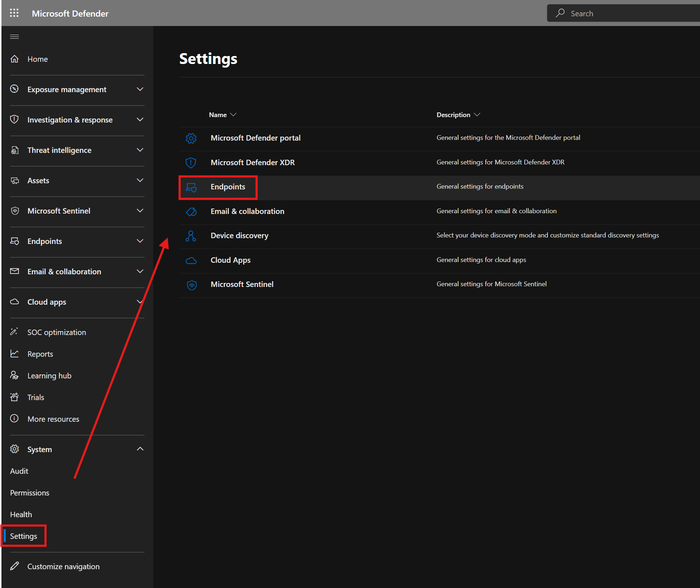Click the search magnifier icon
The height and width of the screenshot is (588, 700).
pyautogui.click(x=560, y=13)
